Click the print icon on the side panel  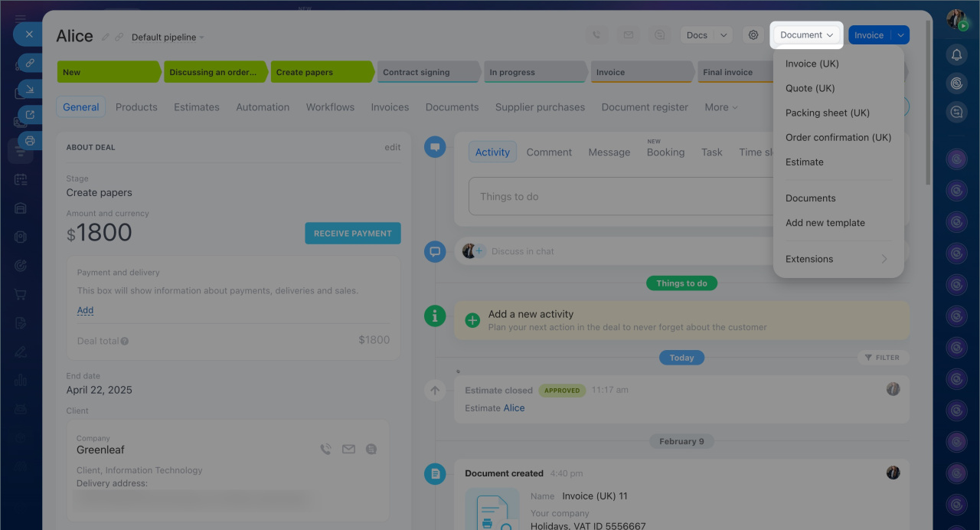(x=30, y=141)
